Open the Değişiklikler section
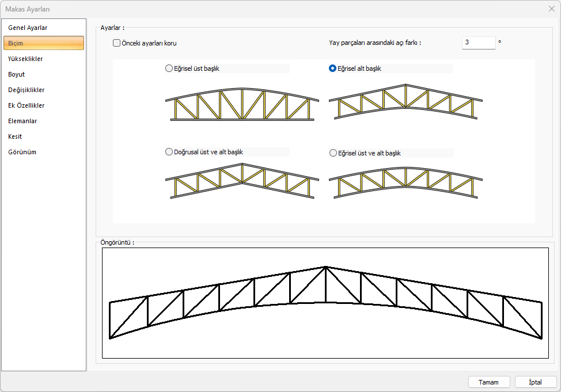Screen dimensions: 561x392 26,90
